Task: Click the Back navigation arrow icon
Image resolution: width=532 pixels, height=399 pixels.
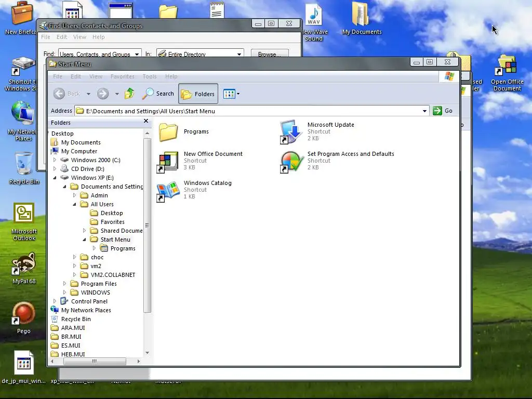Action: [59, 94]
